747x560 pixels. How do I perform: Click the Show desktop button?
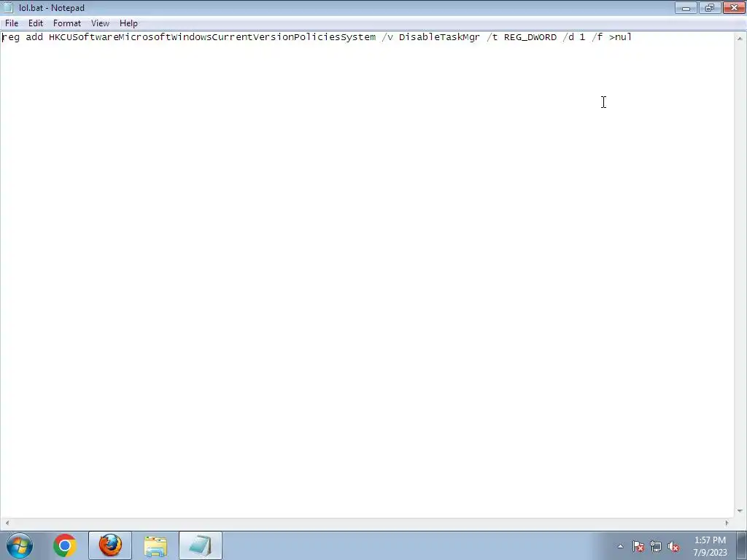(x=742, y=545)
